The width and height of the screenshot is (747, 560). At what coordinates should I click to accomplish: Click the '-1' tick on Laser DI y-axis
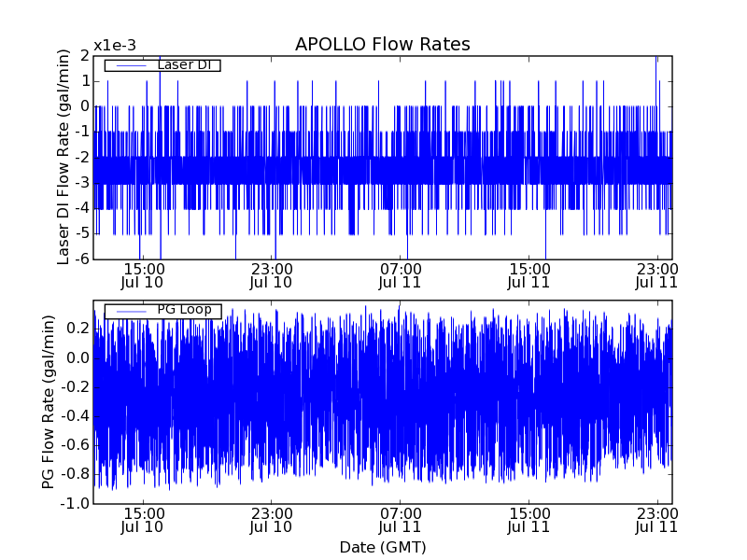point(82,132)
